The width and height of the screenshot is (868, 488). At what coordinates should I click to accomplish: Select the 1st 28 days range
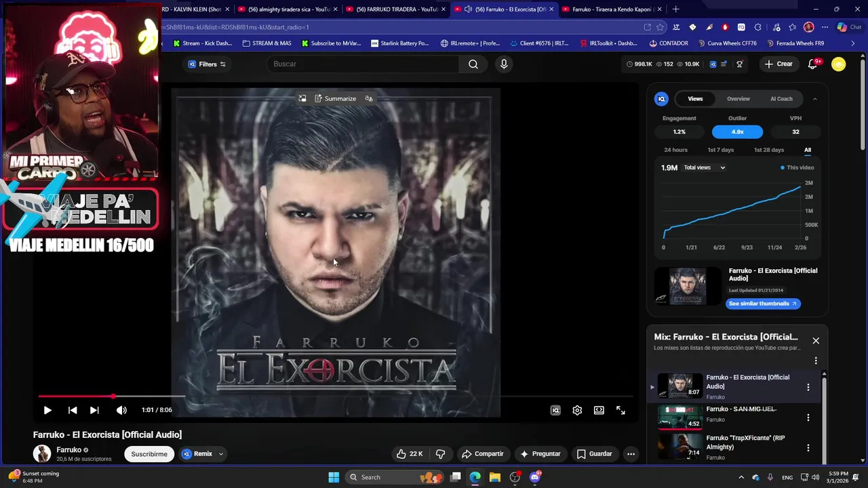tap(769, 150)
